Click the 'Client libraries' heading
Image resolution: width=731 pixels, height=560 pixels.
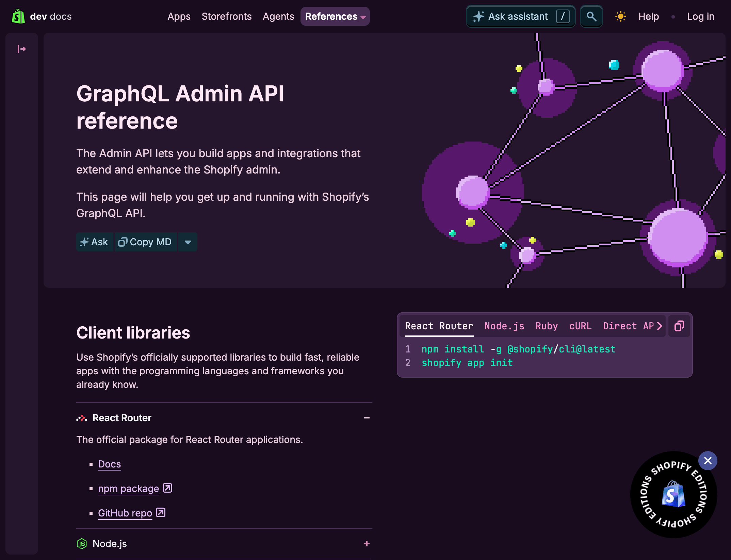tap(133, 332)
